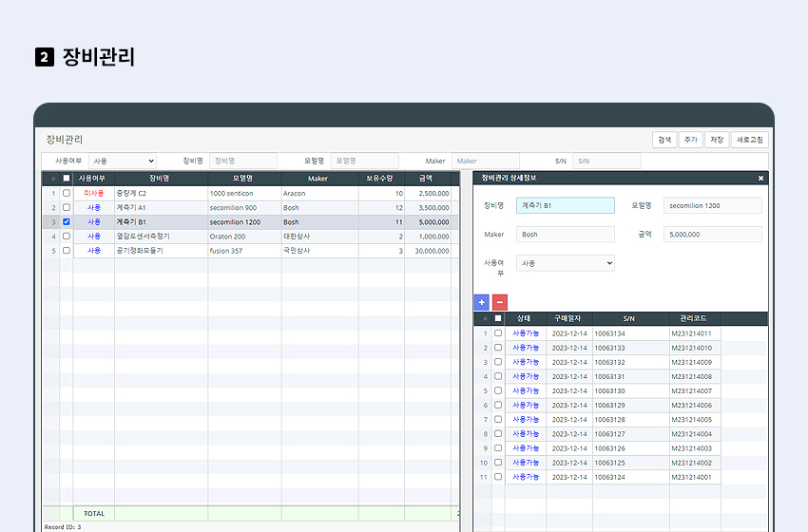
Task: Select the 2,500,000 amount cell
Action: (428, 193)
